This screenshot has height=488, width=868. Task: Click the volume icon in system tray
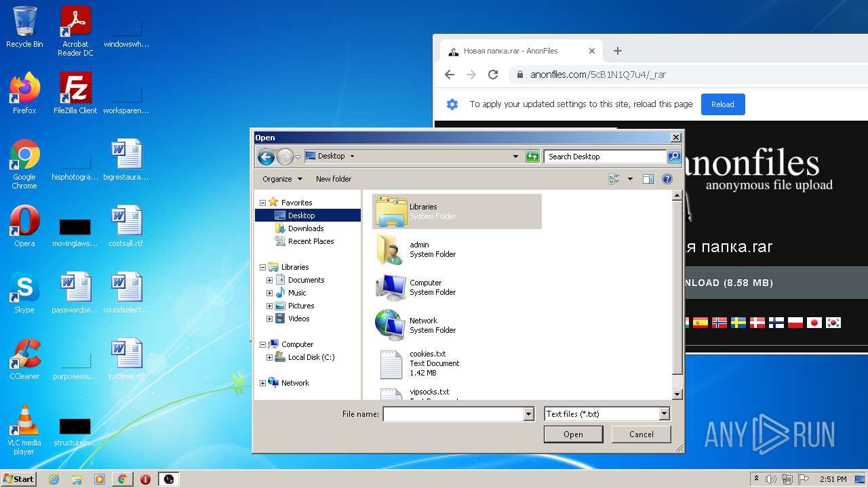(771, 479)
